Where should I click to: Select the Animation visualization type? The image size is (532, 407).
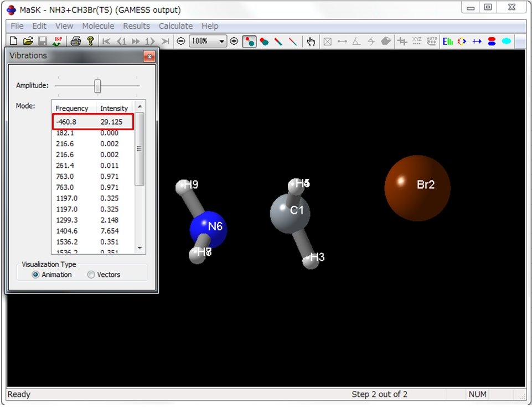pos(35,275)
